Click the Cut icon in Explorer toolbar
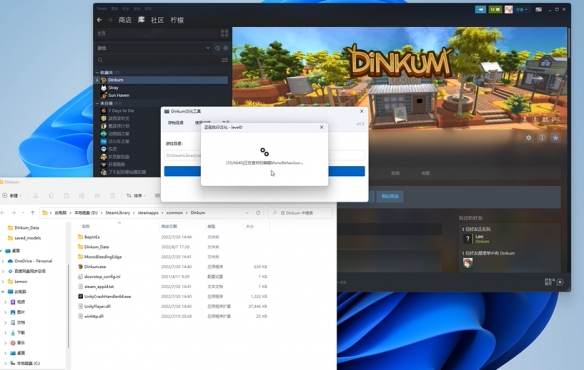584x370 pixels. tap(36, 195)
